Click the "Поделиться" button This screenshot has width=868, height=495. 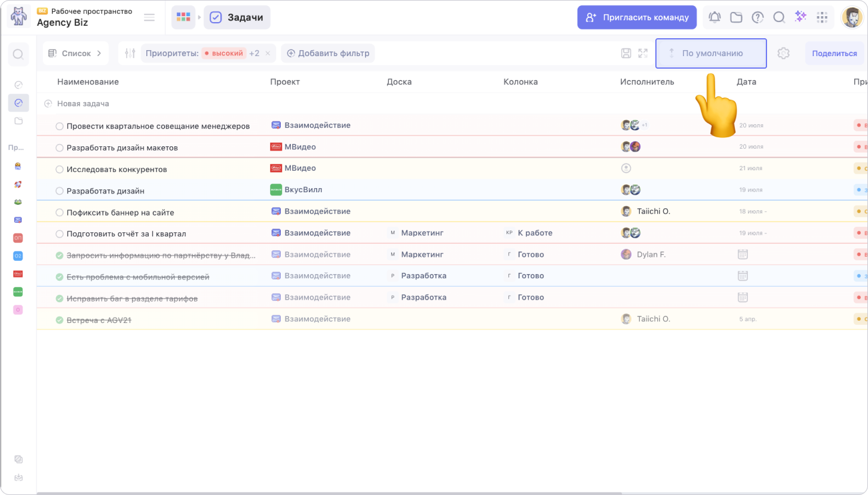[x=834, y=53]
